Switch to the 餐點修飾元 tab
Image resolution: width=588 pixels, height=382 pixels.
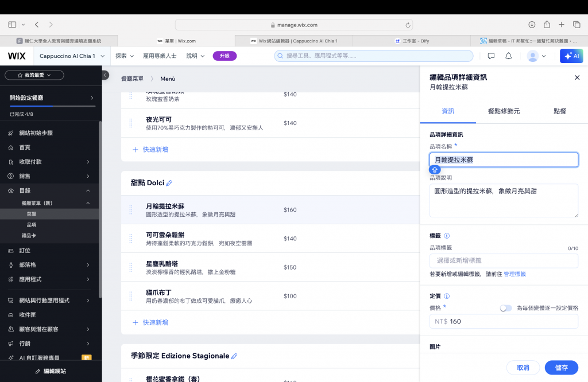point(504,111)
